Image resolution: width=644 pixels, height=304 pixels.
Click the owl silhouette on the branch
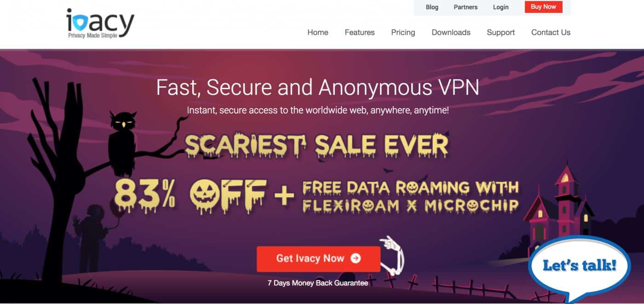pos(122,143)
